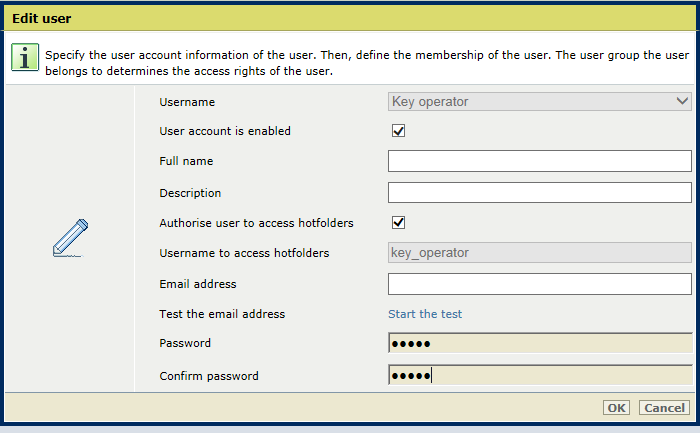Viewport: 700px width, 433px height.
Task: Focus the Password field
Action: (539, 343)
